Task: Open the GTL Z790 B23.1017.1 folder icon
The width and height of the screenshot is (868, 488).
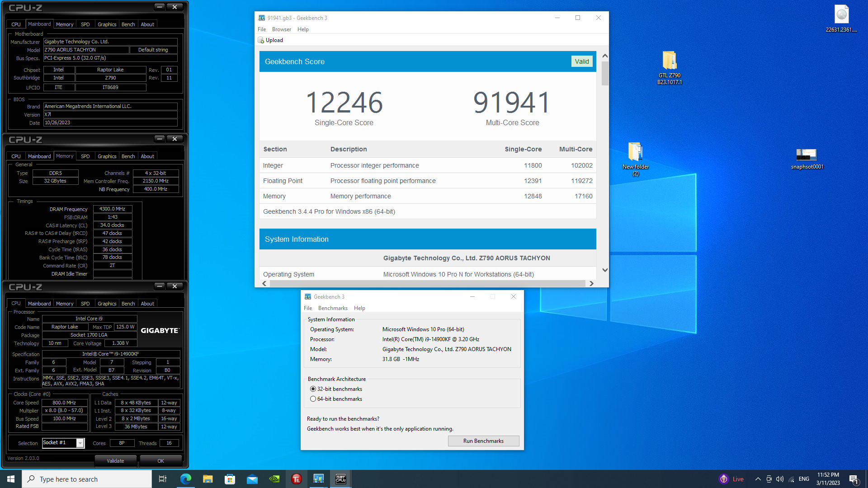Action: (x=670, y=67)
